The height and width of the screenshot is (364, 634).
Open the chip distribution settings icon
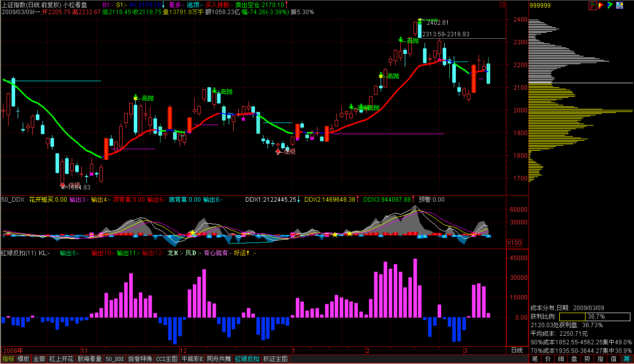(x=620, y=5)
